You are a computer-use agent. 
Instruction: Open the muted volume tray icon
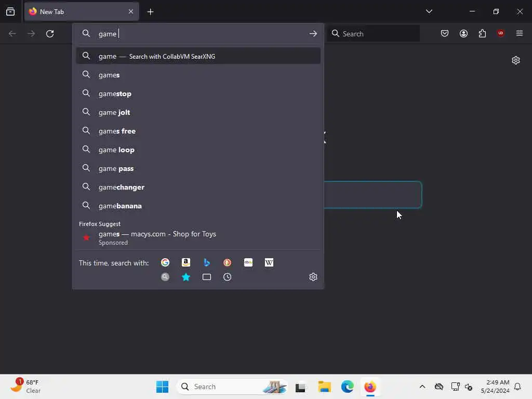tap(469, 387)
